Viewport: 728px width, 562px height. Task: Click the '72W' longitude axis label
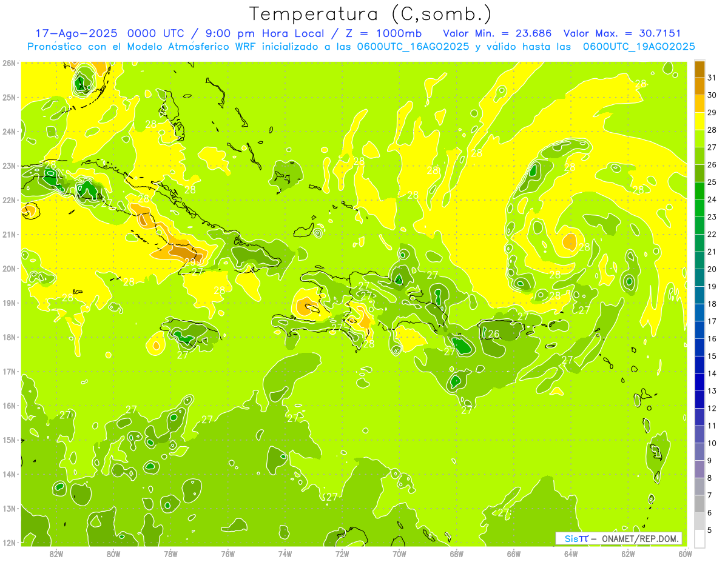(x=342, y=554)
